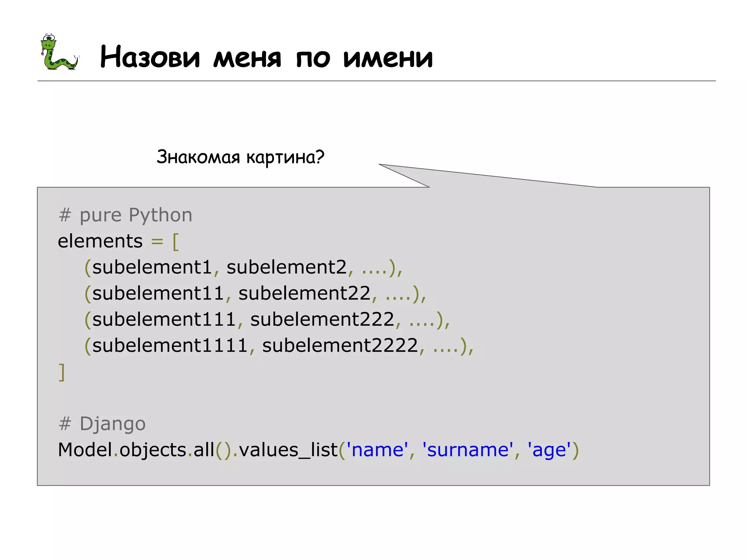Select the tuple line starting with subelement1,
Viewport: 747px width, 560px height.
[243, 267]
